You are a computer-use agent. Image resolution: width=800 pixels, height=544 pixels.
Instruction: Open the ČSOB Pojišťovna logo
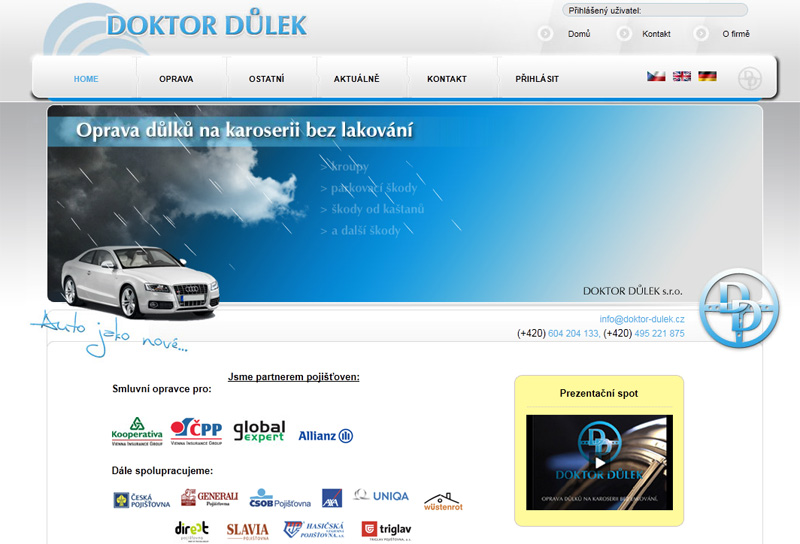tap(280, 499)
